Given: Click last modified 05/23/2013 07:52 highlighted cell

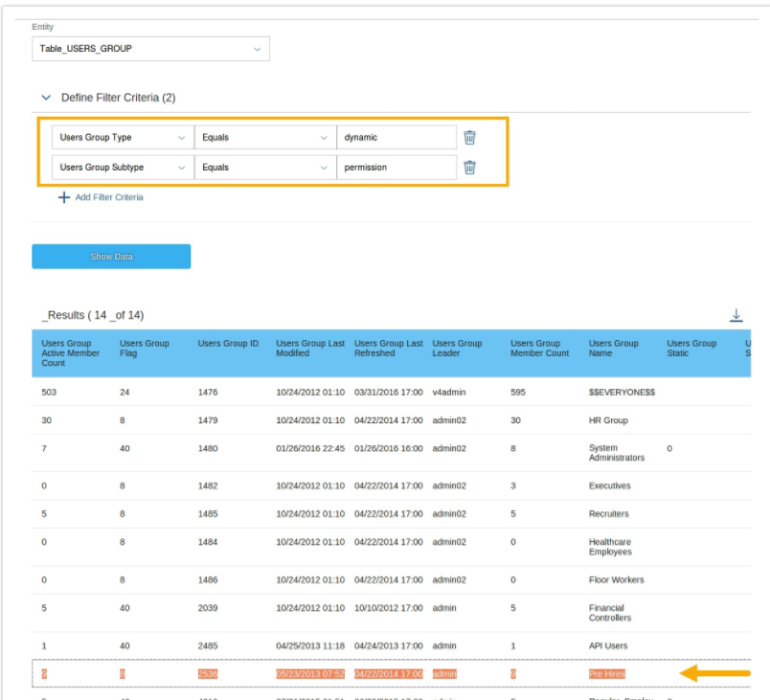Looking at the screenshot, I should coord(310,673).
